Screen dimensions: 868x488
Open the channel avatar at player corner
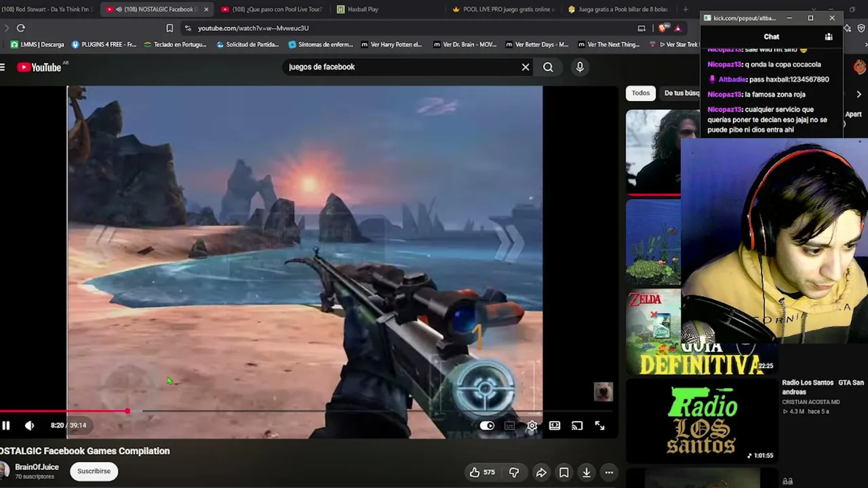[603, 392]
